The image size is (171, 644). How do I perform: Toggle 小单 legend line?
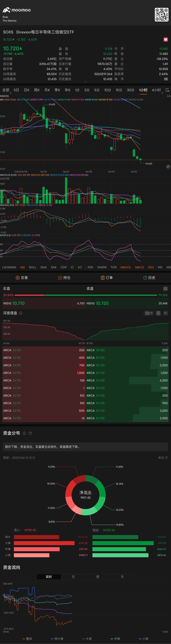point(143,639)
